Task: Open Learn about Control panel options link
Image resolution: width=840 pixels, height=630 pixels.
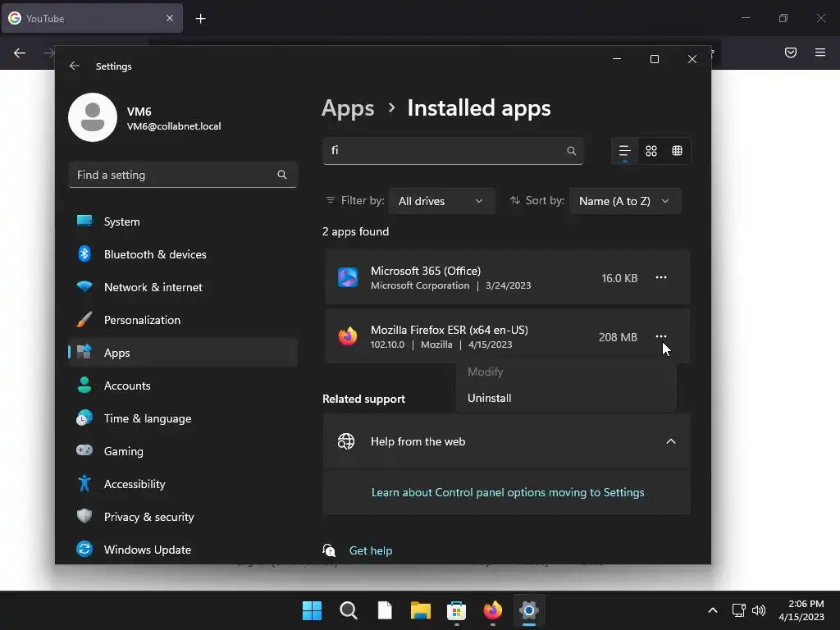Action: tap(508, 492)
